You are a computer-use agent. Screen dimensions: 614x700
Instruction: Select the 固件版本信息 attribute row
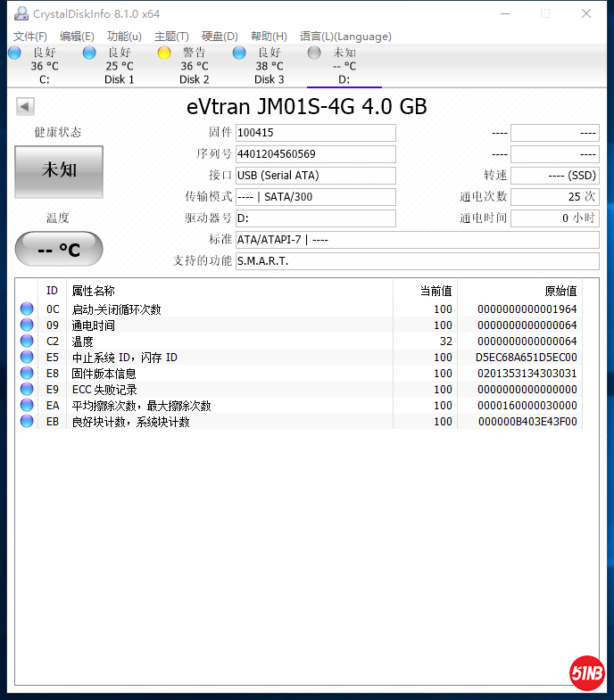point(299,374)
